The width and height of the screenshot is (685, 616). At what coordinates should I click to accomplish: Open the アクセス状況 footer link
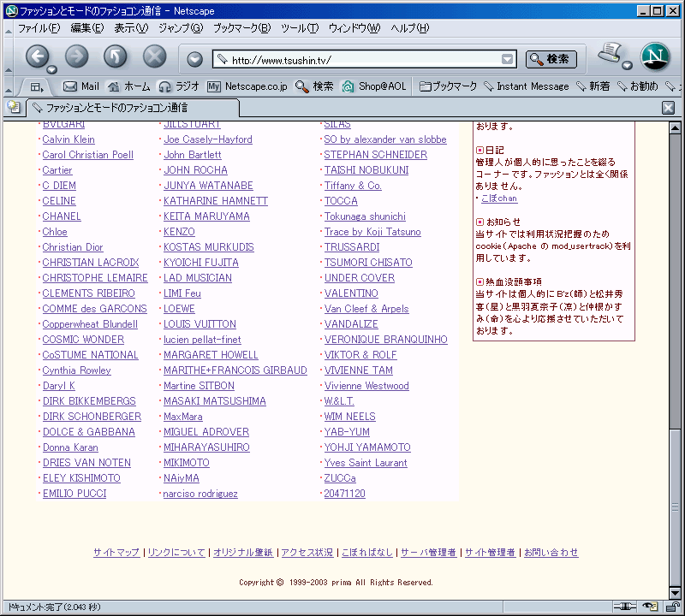click(307, 552)
